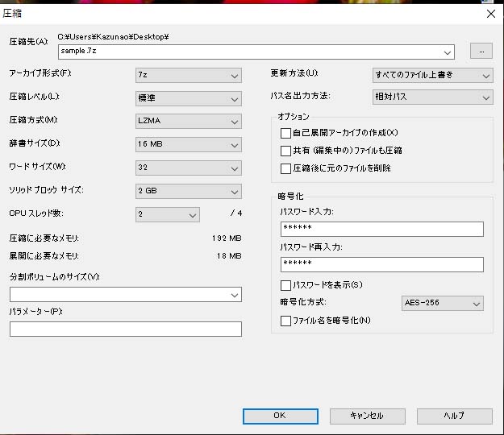The width and height of the screenshot is (504, 435).
Task: Click the parameters text field
Action: (x=125, y=329)
